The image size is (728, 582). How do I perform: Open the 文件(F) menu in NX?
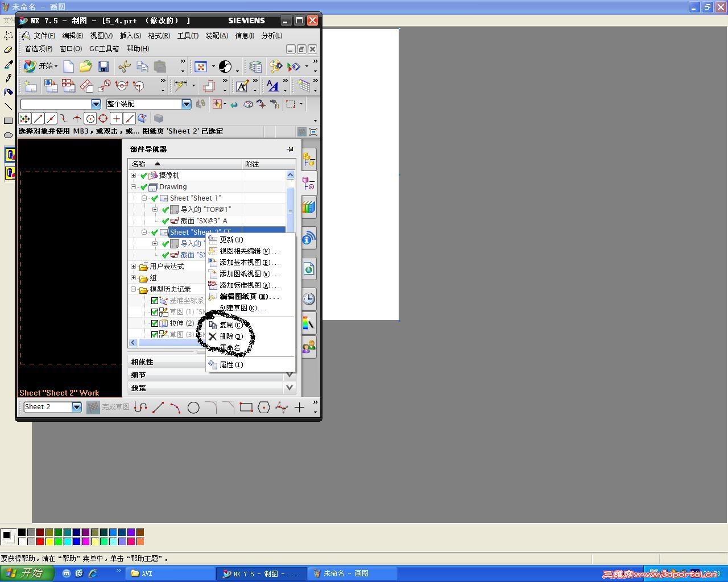point(44,36)
